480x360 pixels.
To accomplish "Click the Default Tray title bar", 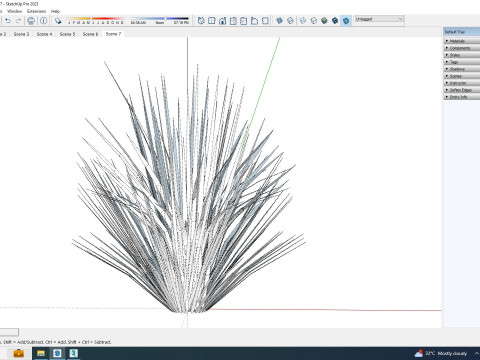I will pos(462,32).
